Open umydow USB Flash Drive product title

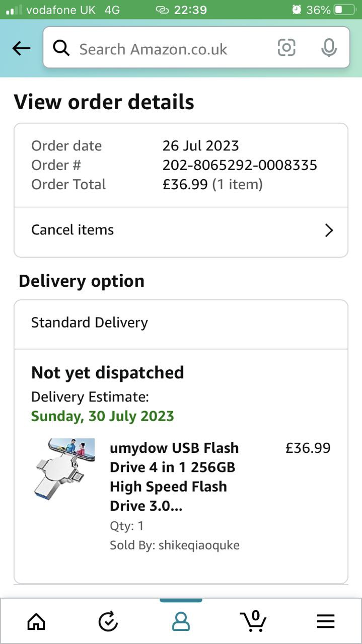click(x=174, y=476)
